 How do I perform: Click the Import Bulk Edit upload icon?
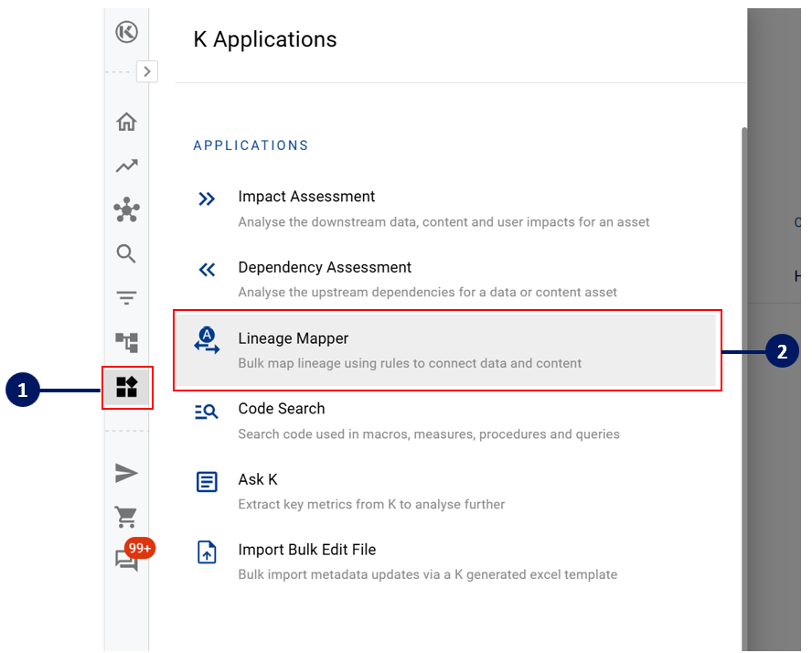(x=208, y=552)
